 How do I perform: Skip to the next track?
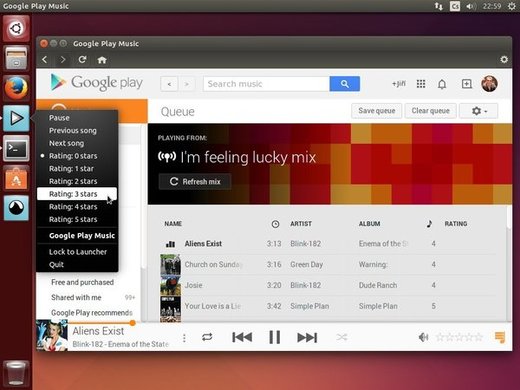(x=307, y=337)
